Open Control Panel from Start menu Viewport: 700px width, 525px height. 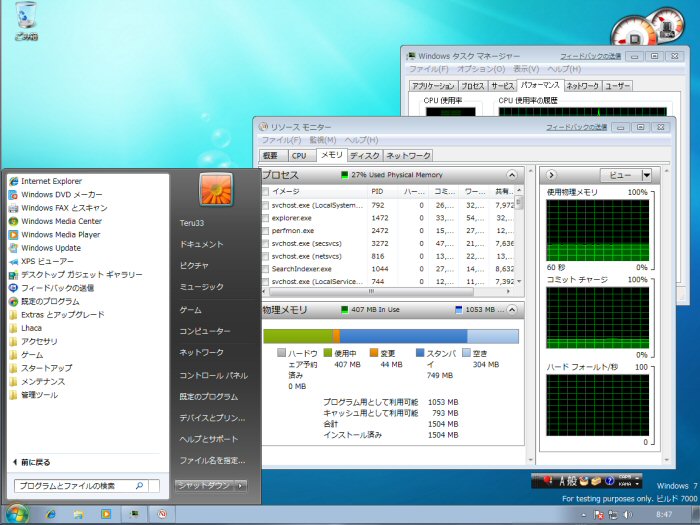pyautogui.click(x=213, y=376)
